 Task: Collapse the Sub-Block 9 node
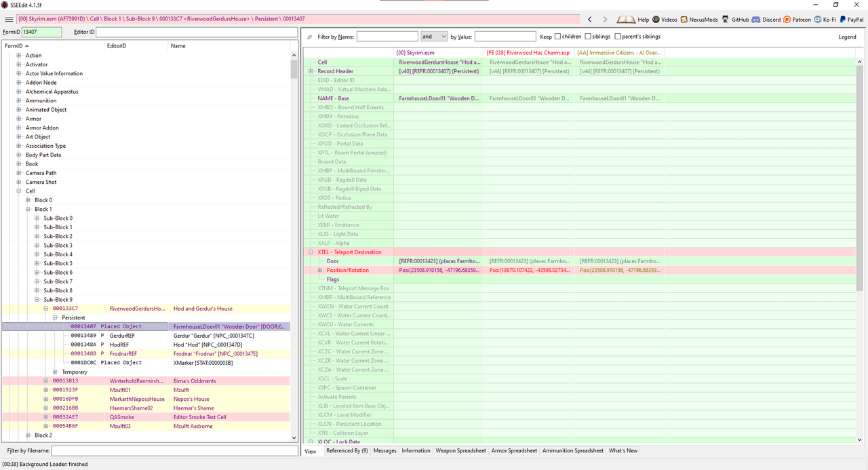37,300
